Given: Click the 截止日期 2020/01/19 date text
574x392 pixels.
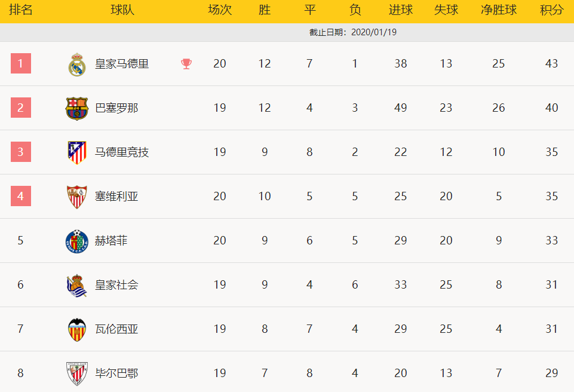Looking at the screenshot, I should coord(353,32).
